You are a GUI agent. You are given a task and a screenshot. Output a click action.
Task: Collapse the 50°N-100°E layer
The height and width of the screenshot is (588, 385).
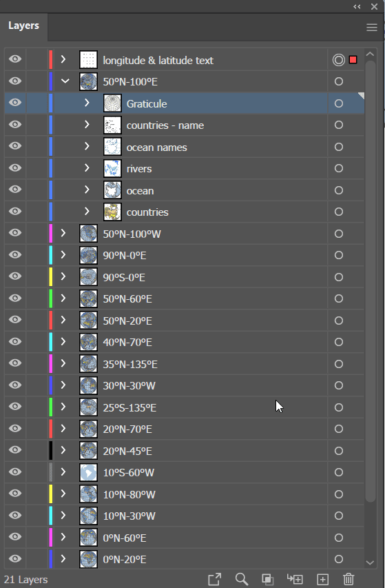coord(65,81)
